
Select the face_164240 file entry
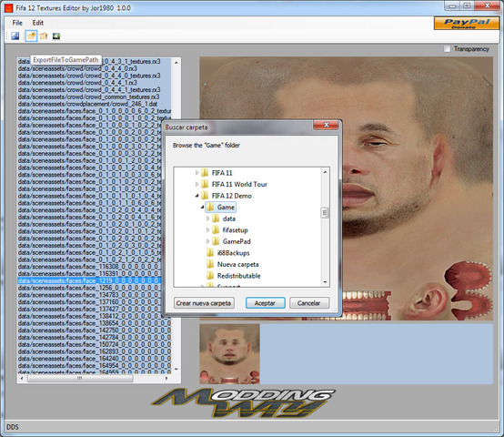click(95, 359)
